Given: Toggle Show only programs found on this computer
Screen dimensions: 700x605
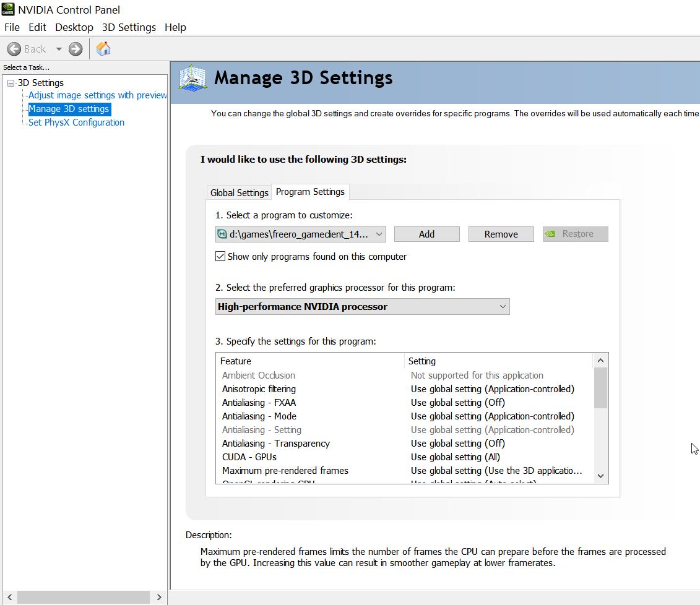Looking at the screenshot, I should 220,257.
